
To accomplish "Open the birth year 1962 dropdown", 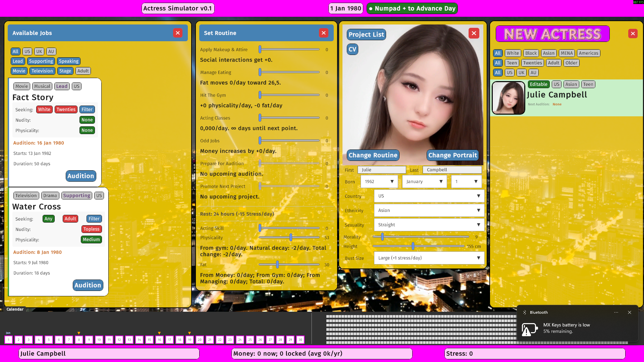I will point(379,182).
